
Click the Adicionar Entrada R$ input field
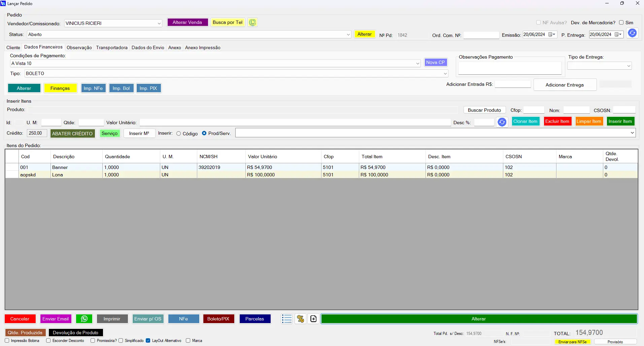tap(512, 84)
